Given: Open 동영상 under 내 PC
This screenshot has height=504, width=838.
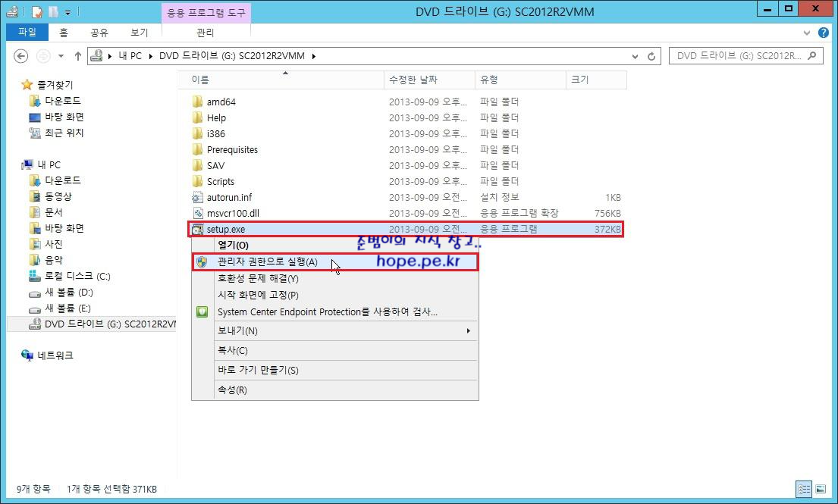Looking at the screenshot, I should click(58, 196).
